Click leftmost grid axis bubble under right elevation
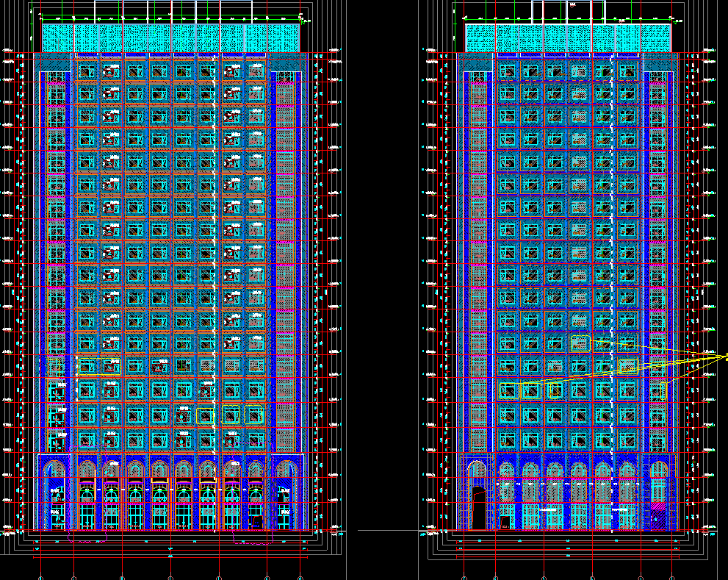The image size is (728, 580). tap(464, 577)
